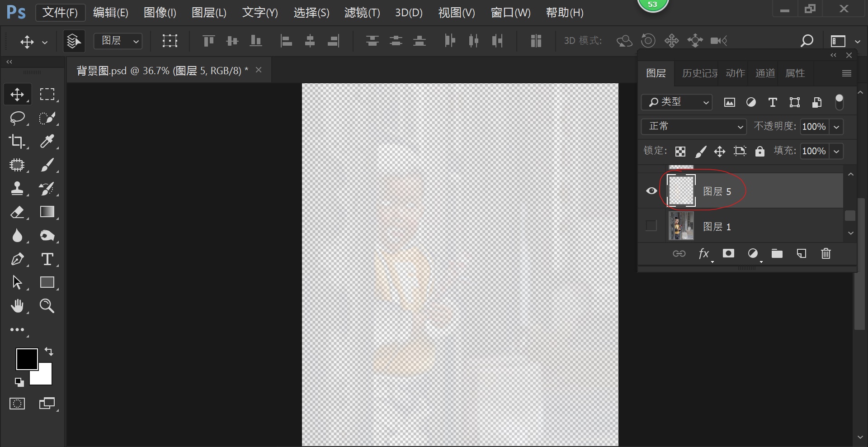Select the Hand tool

(17, 306)
